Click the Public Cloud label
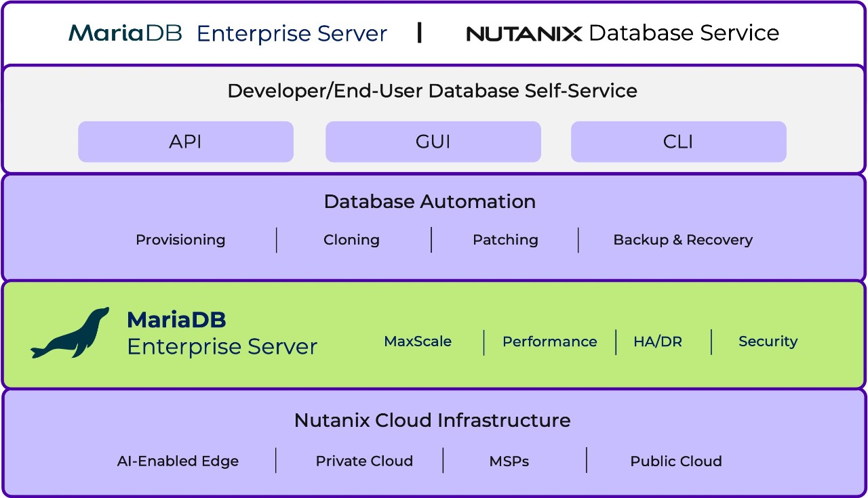The width and height of the screenshot is (868, 498). point(675,461)
